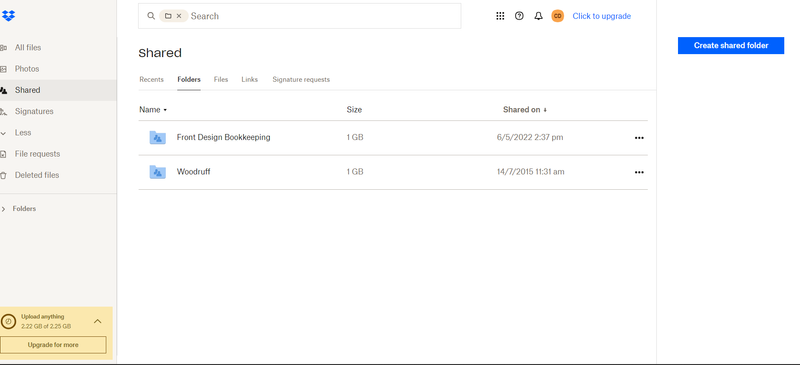The width and height of the screenshot is (800, 365).
Task: Open the notifications bell
Action: click(x=538, y=16)
